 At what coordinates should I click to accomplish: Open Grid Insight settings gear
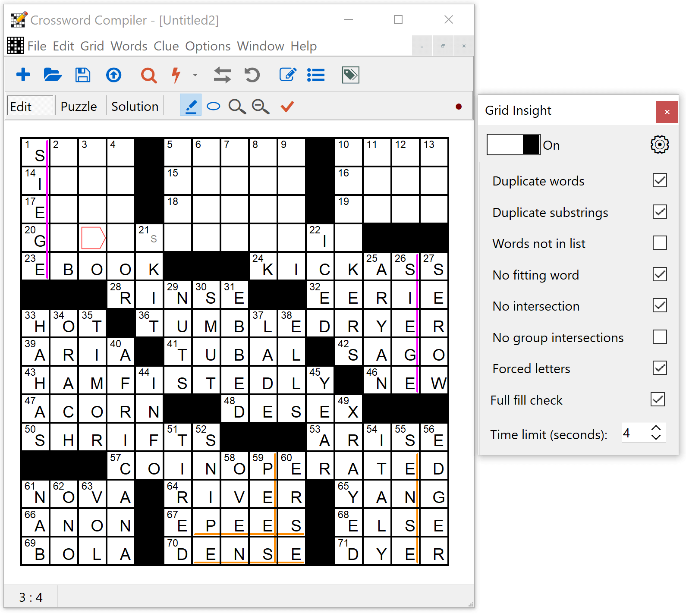tap(659, 145)
